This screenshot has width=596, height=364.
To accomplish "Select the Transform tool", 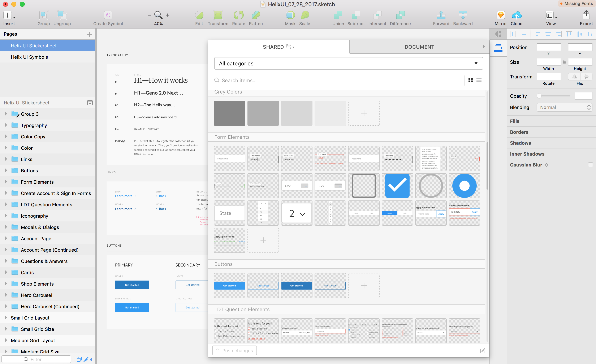I will [x=218, y=15].
